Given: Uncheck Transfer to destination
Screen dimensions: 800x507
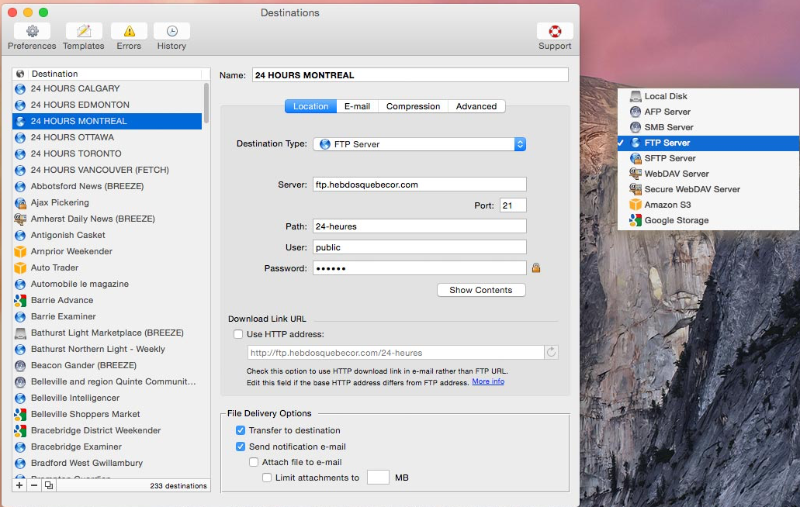Looking at the screenshot, I should tap(240, 430).
